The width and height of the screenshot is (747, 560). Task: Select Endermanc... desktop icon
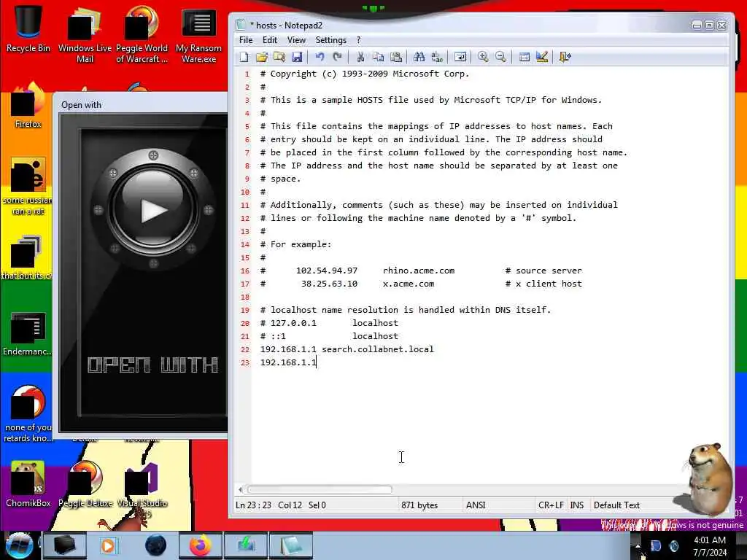point(27,333)
